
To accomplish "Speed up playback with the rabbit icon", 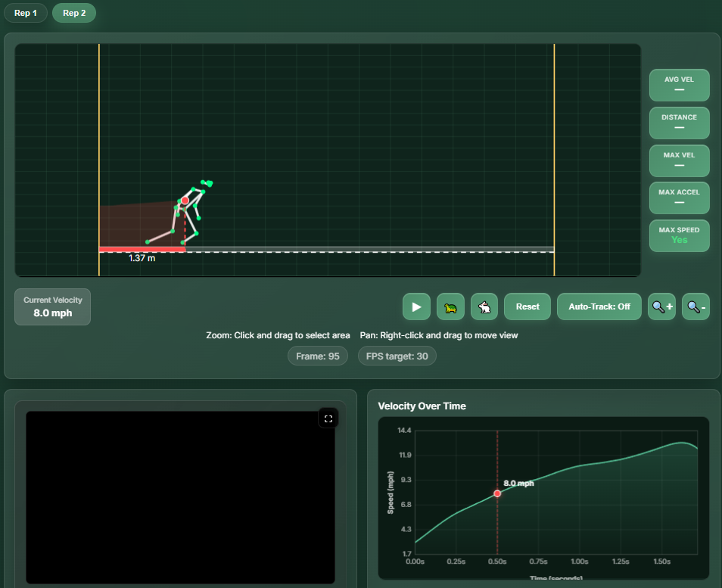I will pyautogui.click(x=484, y=306).
